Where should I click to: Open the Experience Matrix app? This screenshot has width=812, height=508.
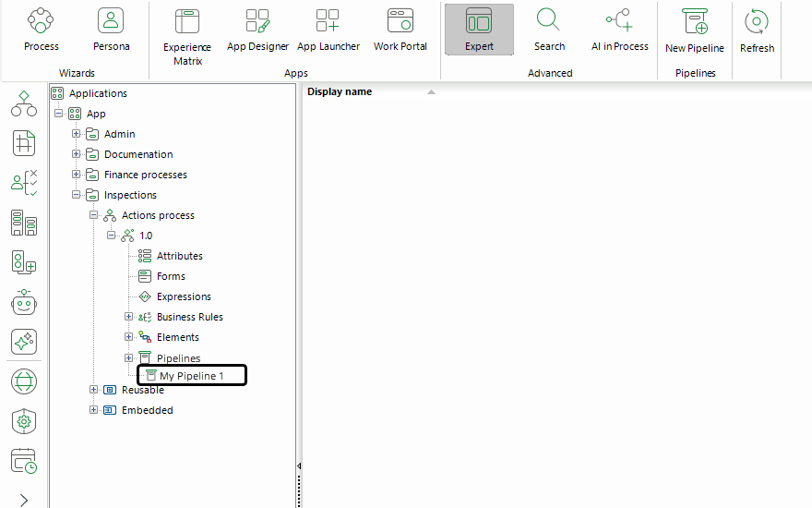187,37
